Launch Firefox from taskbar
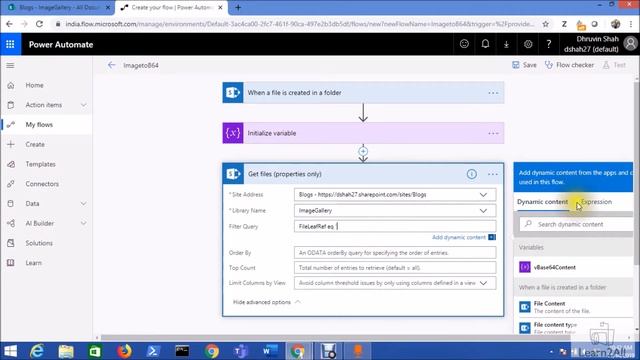Viewport: 640px width, 360px height. click(124, 351)
